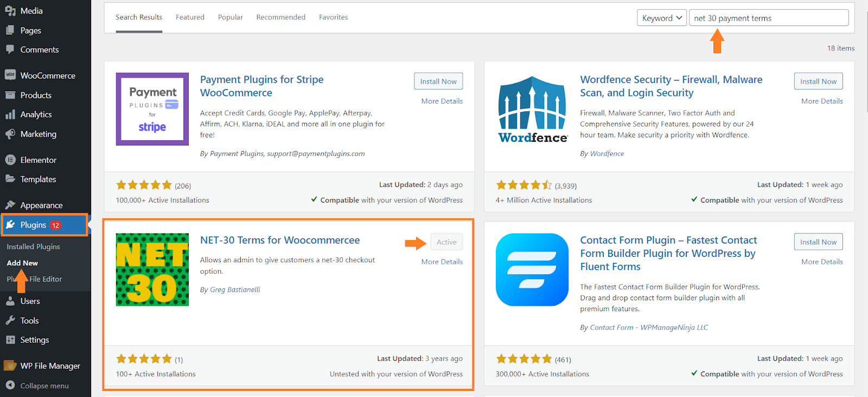Click the Analytics bar chart icon

click(x=10, y=115)
